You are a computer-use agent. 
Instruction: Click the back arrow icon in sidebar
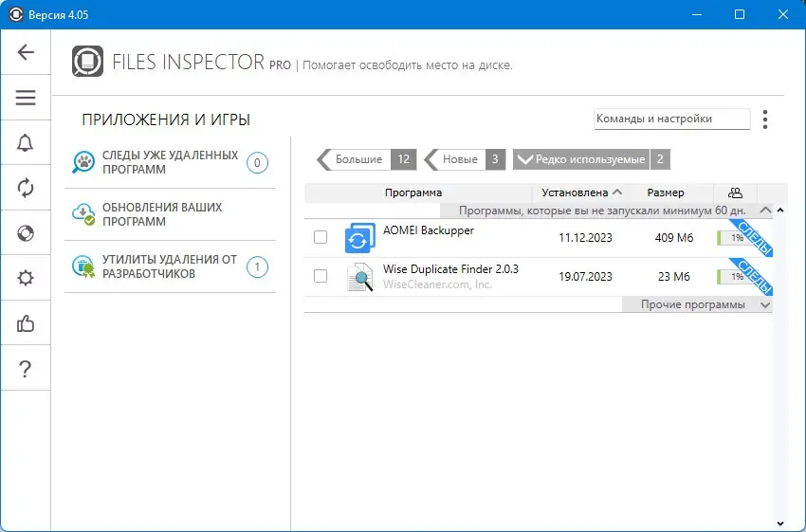(x=26, y=52)
